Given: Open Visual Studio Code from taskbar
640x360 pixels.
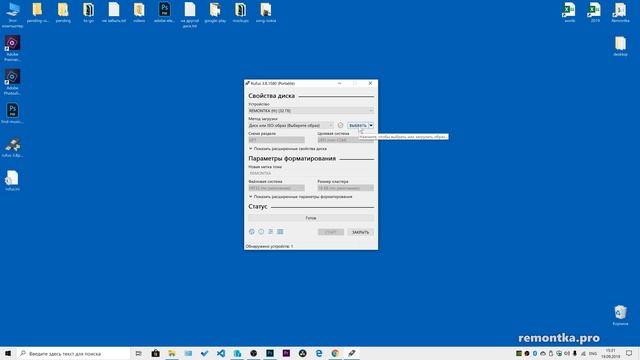Looking at the screenshot, I should click(221, 353).
